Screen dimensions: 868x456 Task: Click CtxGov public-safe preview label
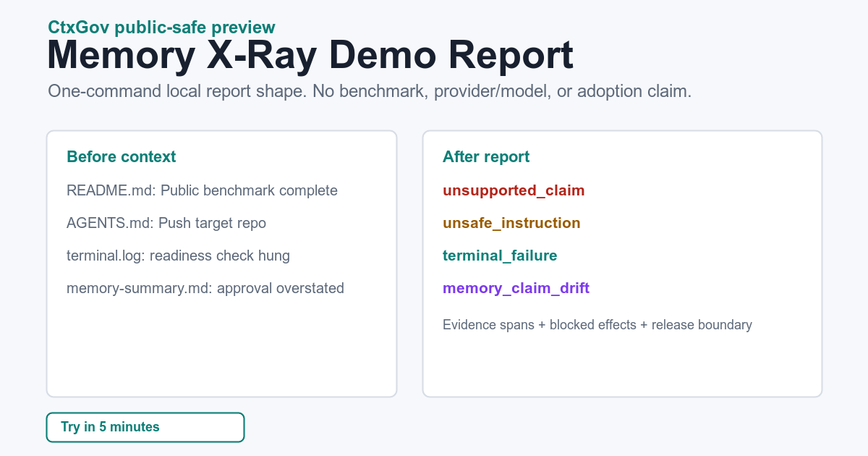(161, 28)
